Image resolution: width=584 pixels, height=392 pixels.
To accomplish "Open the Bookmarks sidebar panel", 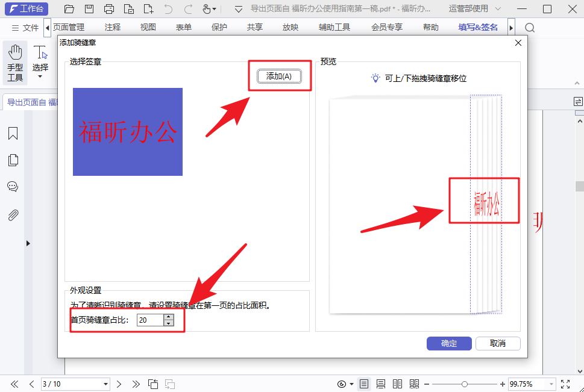I will point(13,134).
